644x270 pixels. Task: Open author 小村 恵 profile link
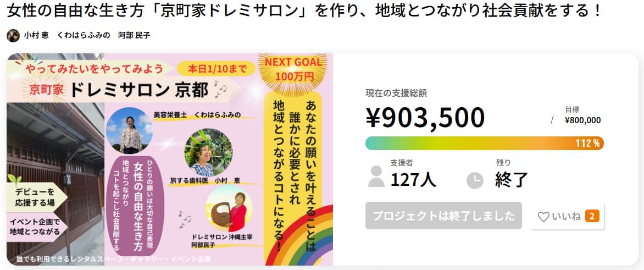(x=36, y=36)
